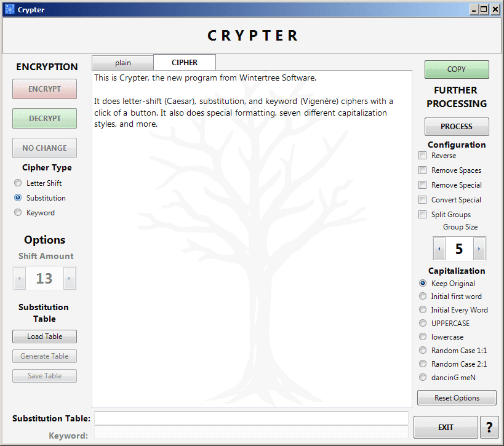504x446 pixels.
Task: Enable Split Groups
Action: pos(422,214)
